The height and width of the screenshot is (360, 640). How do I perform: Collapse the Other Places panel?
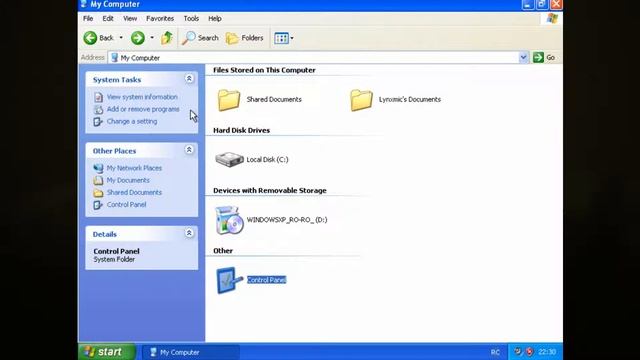pos(189,150)
